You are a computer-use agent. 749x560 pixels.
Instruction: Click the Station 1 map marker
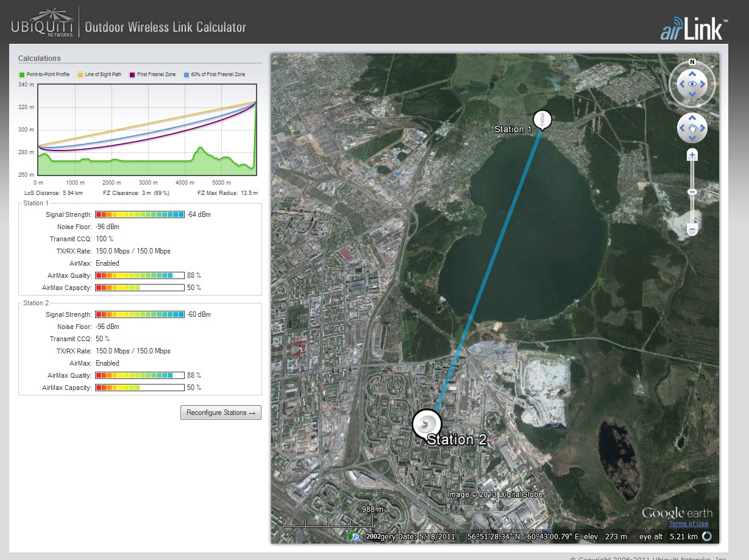point(541,119)
